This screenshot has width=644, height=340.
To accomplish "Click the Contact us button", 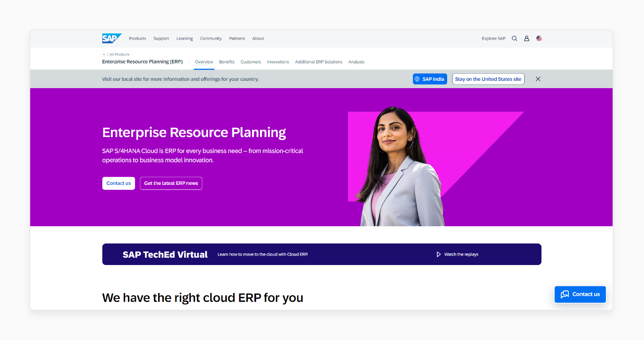I will pos(119,183).
